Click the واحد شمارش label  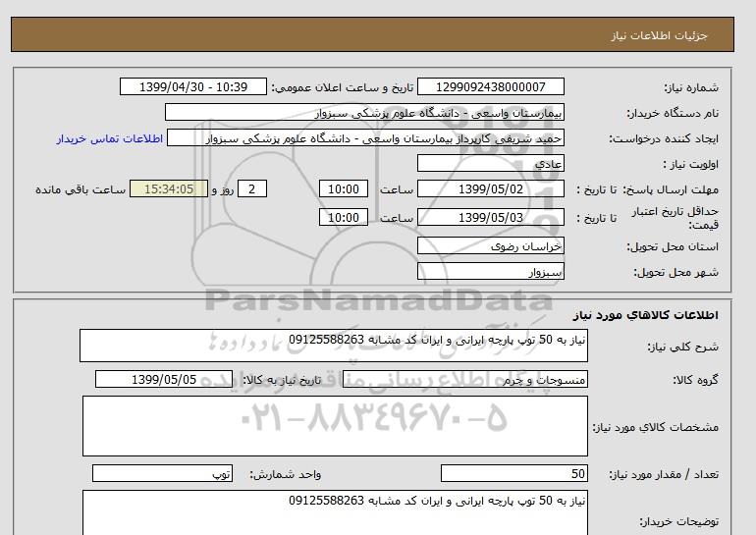286,475
